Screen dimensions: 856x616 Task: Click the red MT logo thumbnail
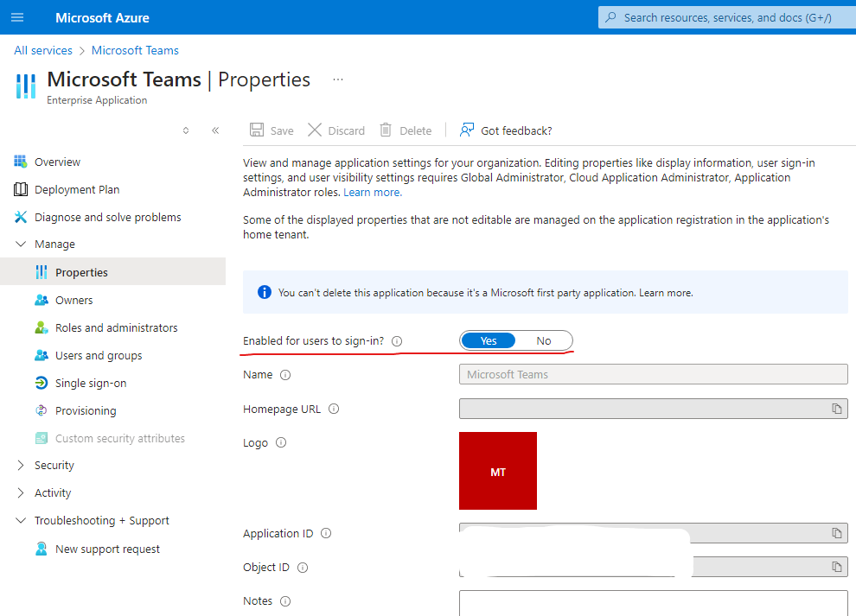498,471
